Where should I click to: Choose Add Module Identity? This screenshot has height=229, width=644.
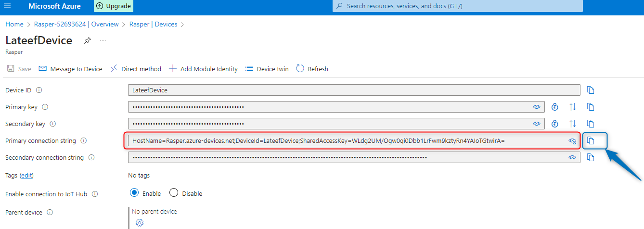[x=203, y=69]
